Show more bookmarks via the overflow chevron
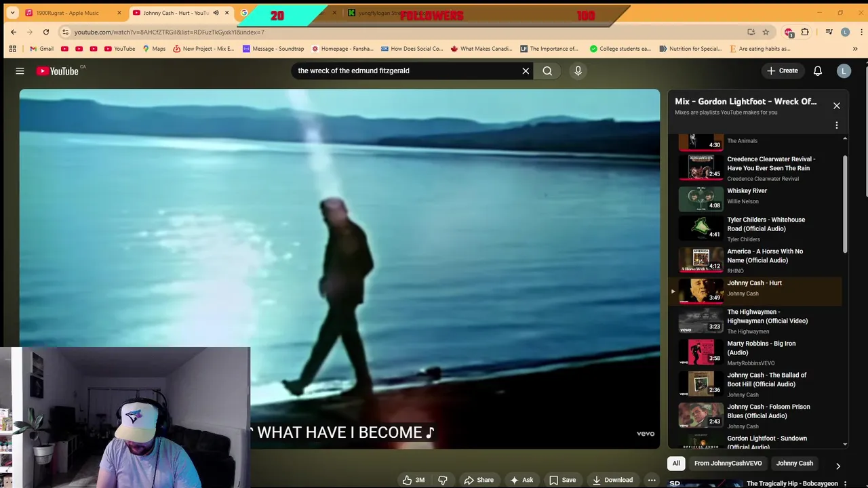This screenshot has height=488, width=868. (855, 49)
